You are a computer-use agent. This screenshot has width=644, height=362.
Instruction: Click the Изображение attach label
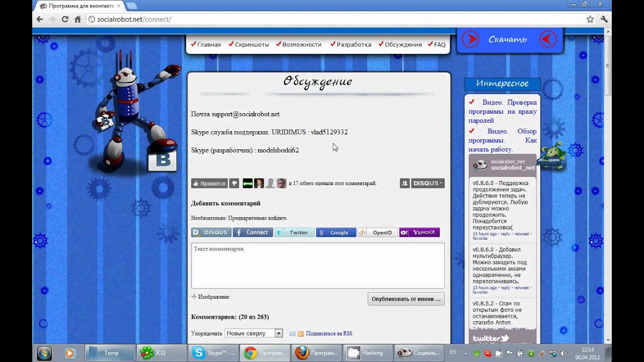[214, 297]
